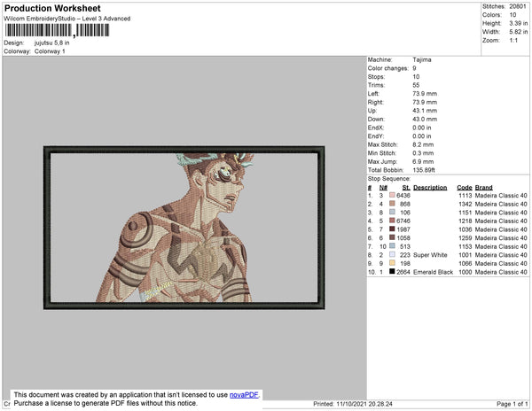Screen dimensions: 532x411
Task: Click the novaPDF link in the notice
Action: (244, 395)
